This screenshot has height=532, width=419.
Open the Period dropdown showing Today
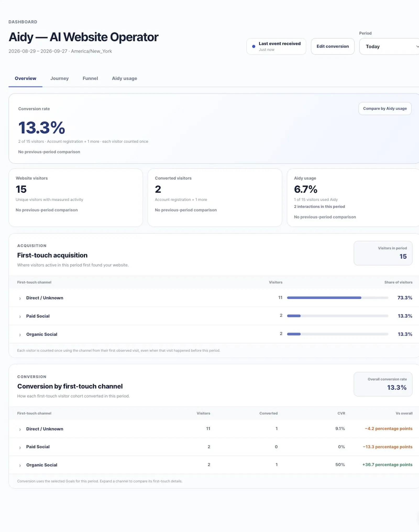tap(389, 47)
